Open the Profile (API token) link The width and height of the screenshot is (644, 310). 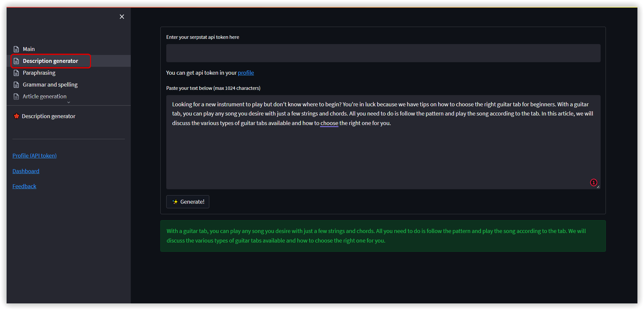pyautogui.click(x=34, y=156)
